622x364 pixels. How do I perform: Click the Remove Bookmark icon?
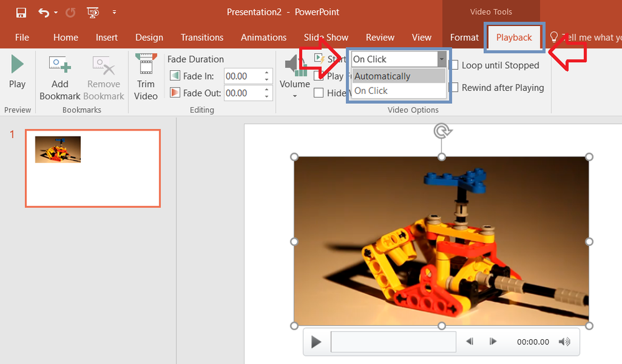103,65
